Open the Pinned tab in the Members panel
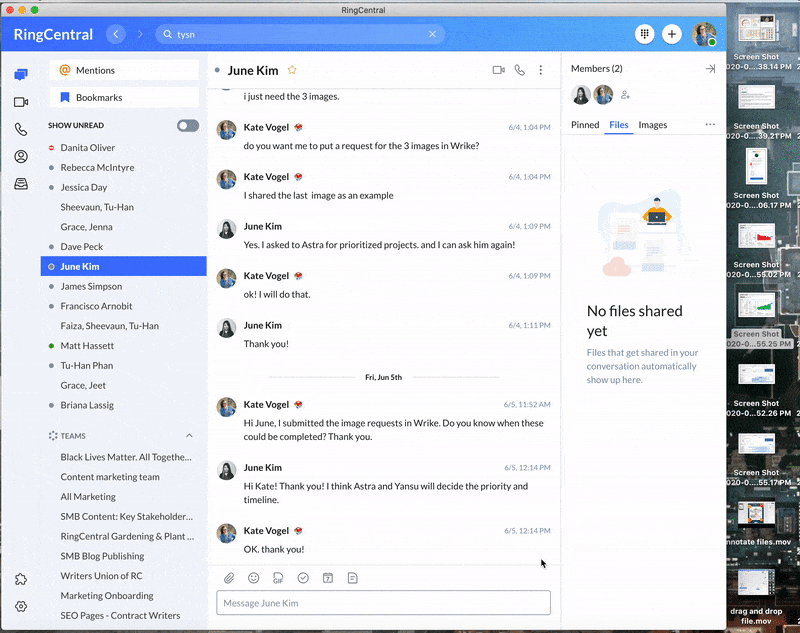800x633 pixels. 585,125
